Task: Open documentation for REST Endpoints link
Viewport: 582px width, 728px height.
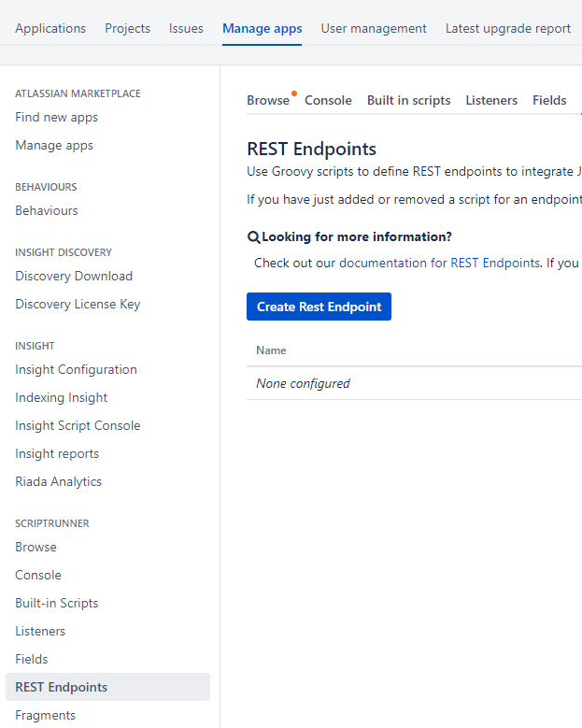Action: click(439, 264)
